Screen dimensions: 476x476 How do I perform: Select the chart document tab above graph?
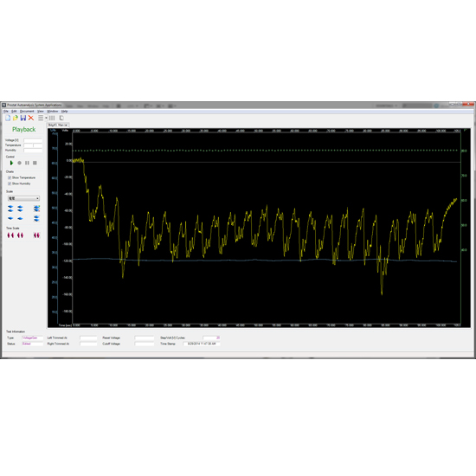(x=58, y=125)
